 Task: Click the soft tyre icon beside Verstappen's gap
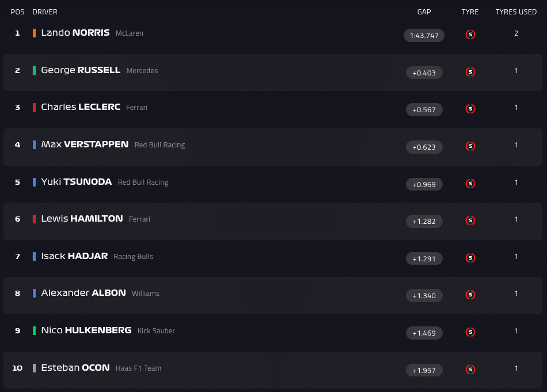[x=470, y=146]
